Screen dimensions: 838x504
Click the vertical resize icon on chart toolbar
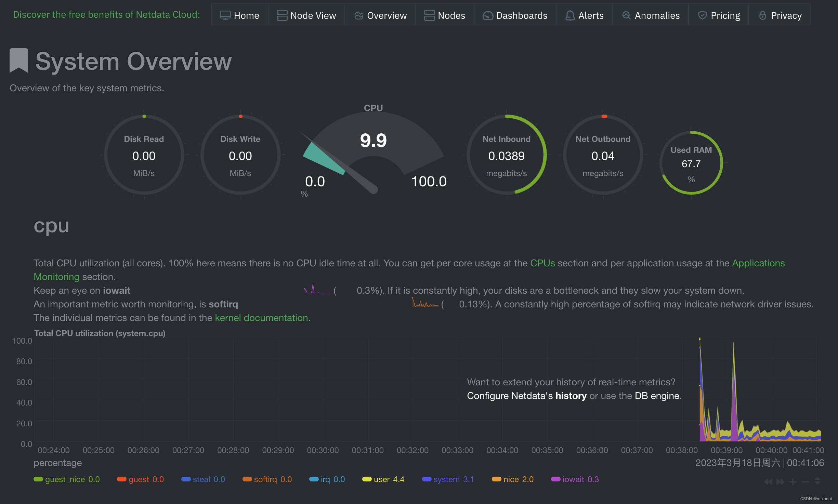(818, 481)
